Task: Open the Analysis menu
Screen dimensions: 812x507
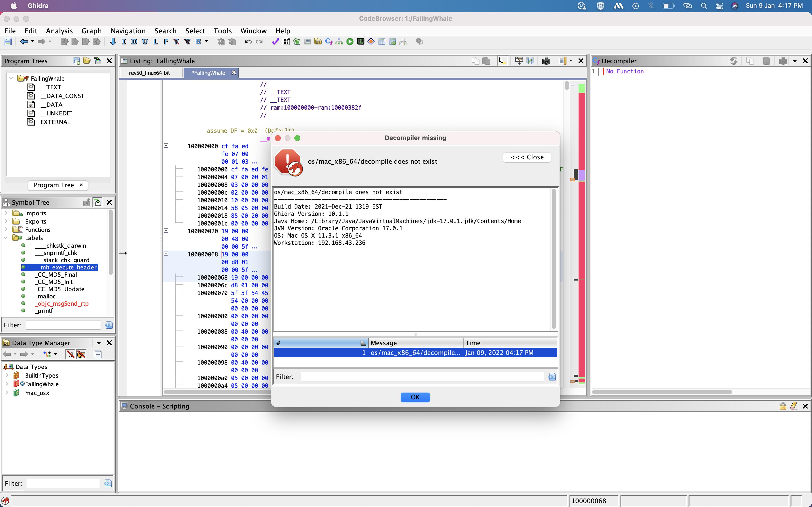Action: (x=59, y=31)
